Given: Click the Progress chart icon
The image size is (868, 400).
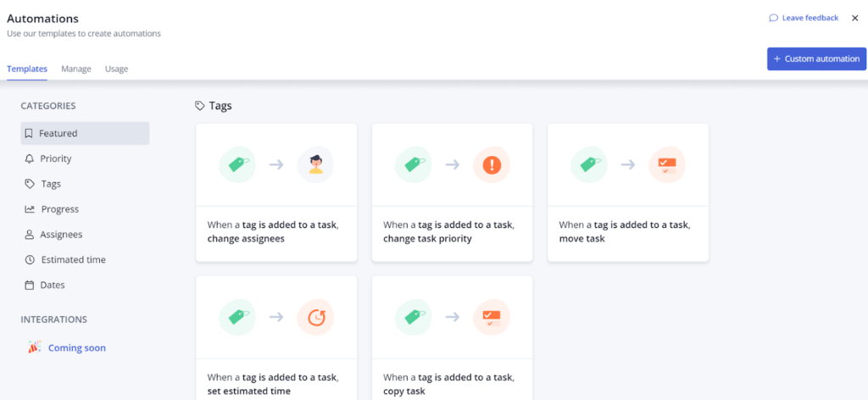Looking at the screenshot, I should click(30, 209).
